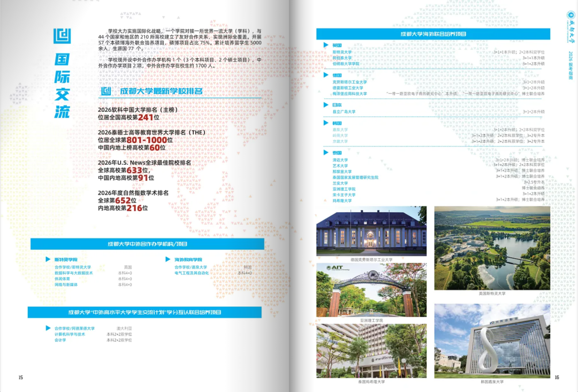
Task: Select the 成都大学海外联合培养项目 header bar
Action: pyautogui.click(x=433, y=34)
